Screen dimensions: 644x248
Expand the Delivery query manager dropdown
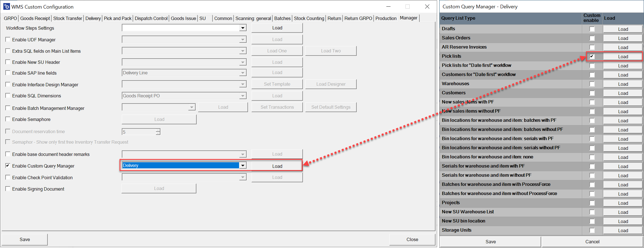point(243,166)
